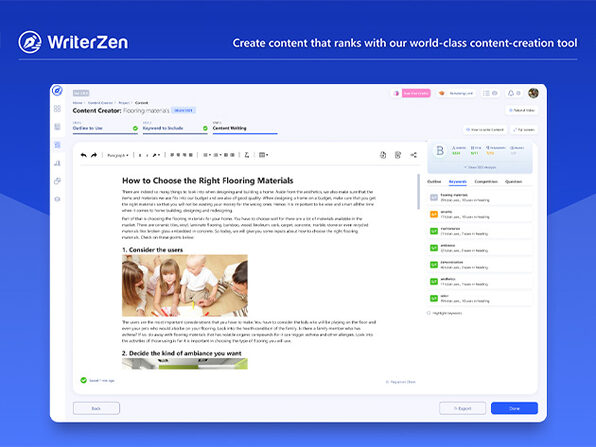
Task: Switch to the Outline tab
Action: click(434, 182)
